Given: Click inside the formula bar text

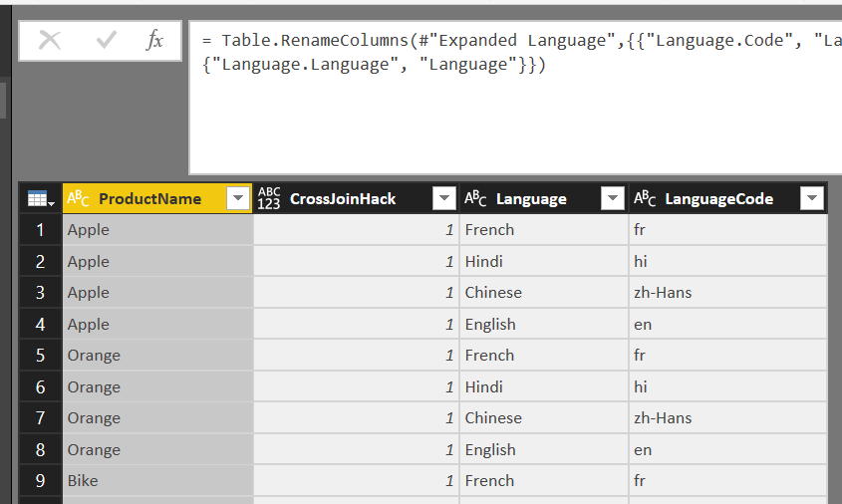Looking at the screenshot, I should (x=515, y=98).
